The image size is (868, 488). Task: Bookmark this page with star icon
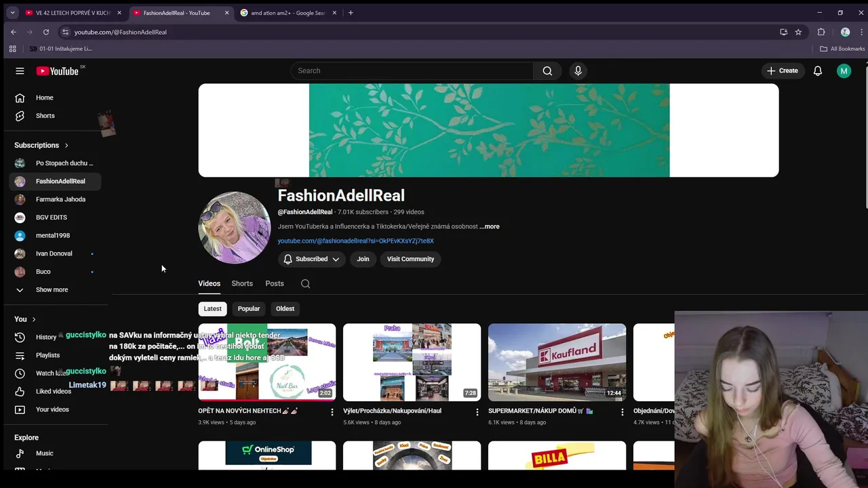click(x=798, y=32)
